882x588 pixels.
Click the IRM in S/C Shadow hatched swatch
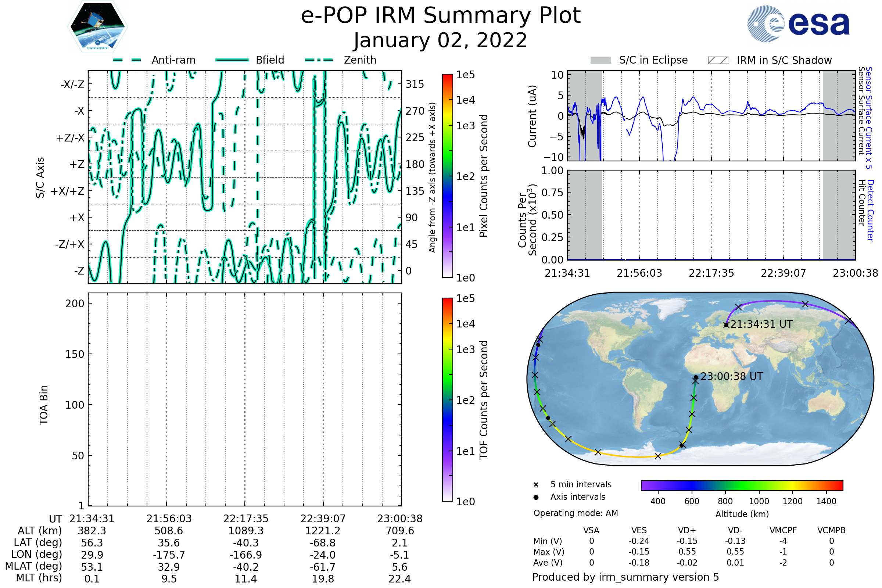pos(718,60)
